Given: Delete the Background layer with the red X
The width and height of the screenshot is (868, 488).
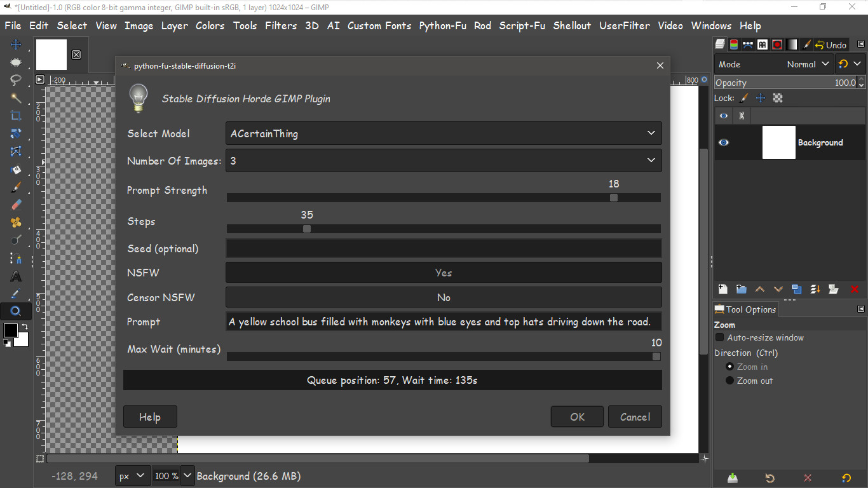Looking at the screenshot, I should [x=854, y=289].
